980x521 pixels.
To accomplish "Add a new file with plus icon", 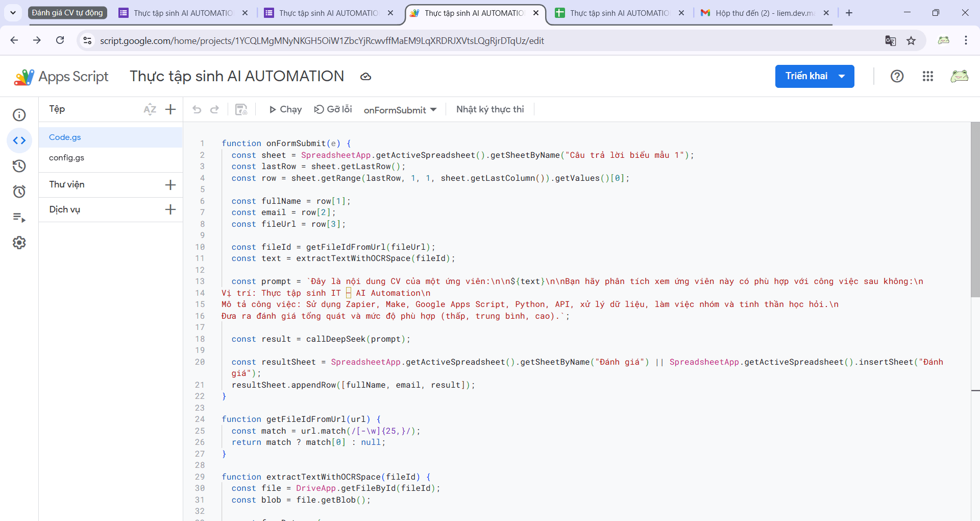I will tap(170, 109).
